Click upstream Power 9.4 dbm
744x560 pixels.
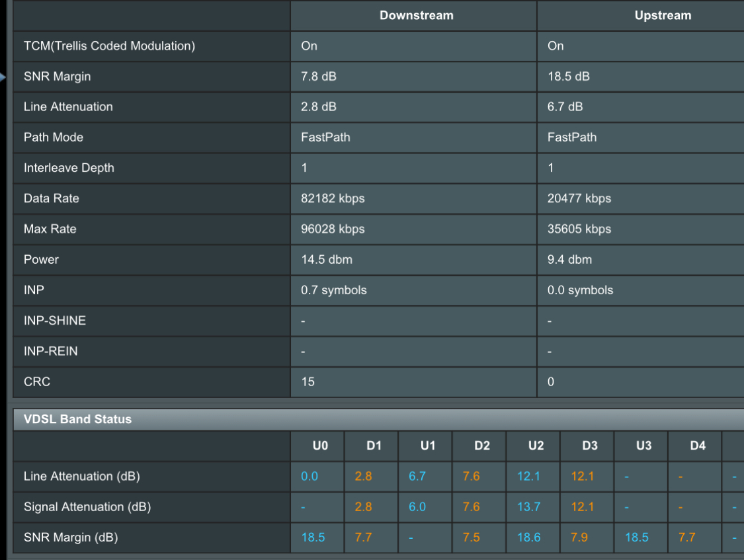[569, 259]
